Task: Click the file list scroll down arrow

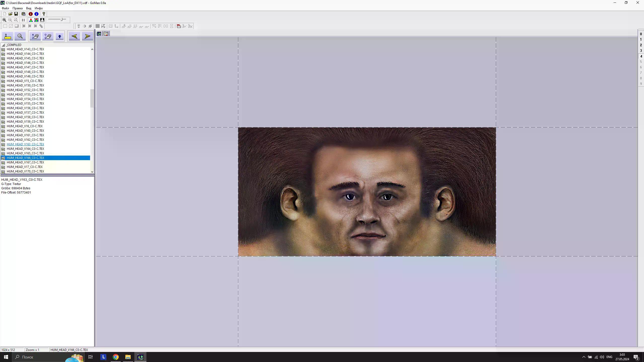Action: [92, 172]
